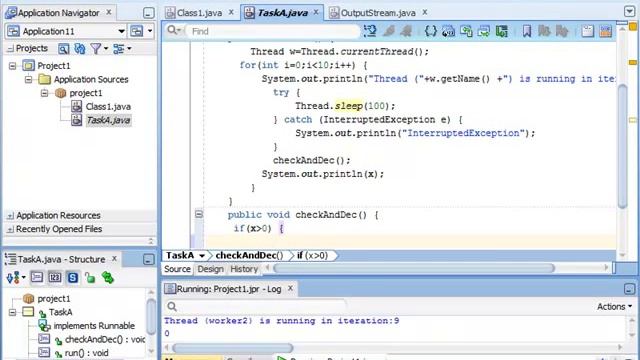Click the green sync icon in Structure toolbar
The width and height of the screenshot is (640, 360).
tap(108, 278)
